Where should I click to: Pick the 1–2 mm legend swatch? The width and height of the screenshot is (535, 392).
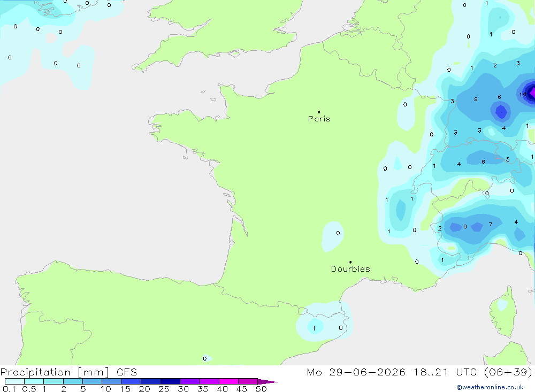click(53, 381)
